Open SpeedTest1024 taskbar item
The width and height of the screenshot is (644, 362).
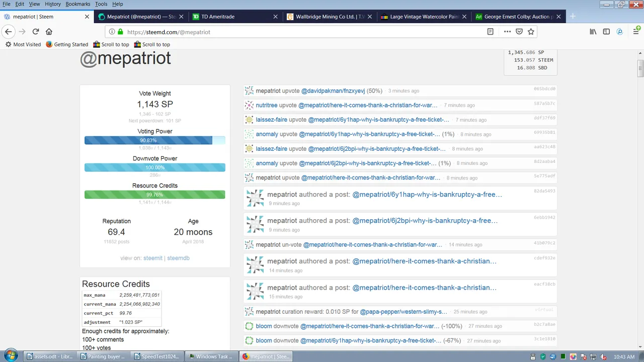click(x=157, y=356)
